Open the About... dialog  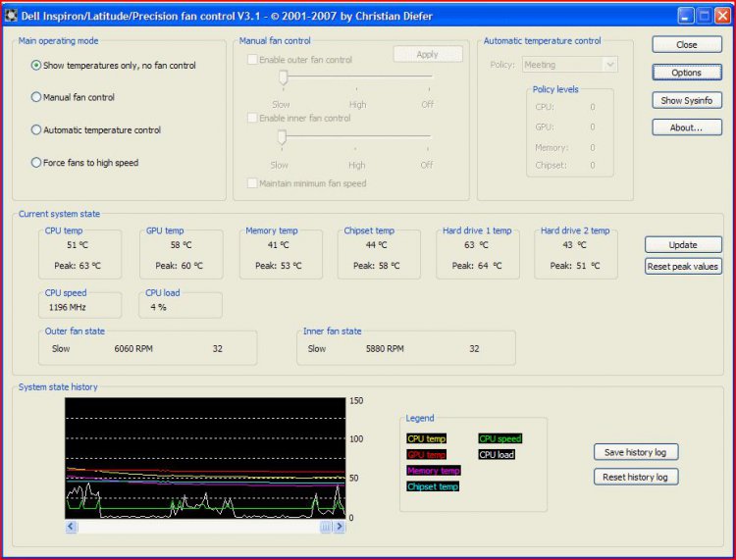(x=687, y=127)
